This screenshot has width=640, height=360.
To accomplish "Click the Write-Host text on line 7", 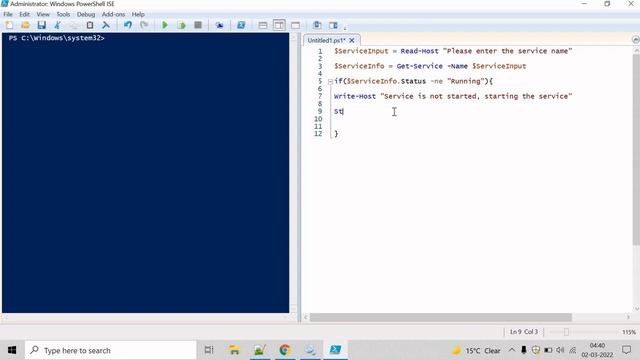I will (355, 96).
